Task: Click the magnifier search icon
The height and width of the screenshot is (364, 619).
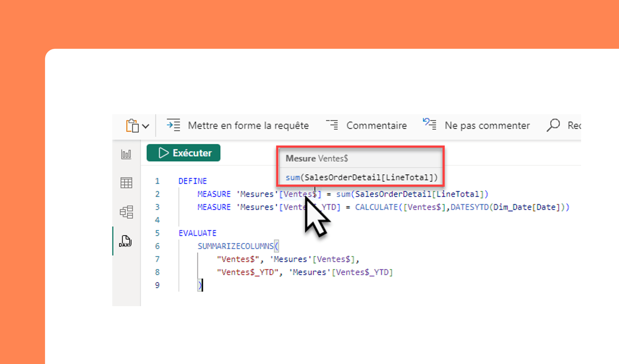Action: pyautogui.click(x=553, y=125)
